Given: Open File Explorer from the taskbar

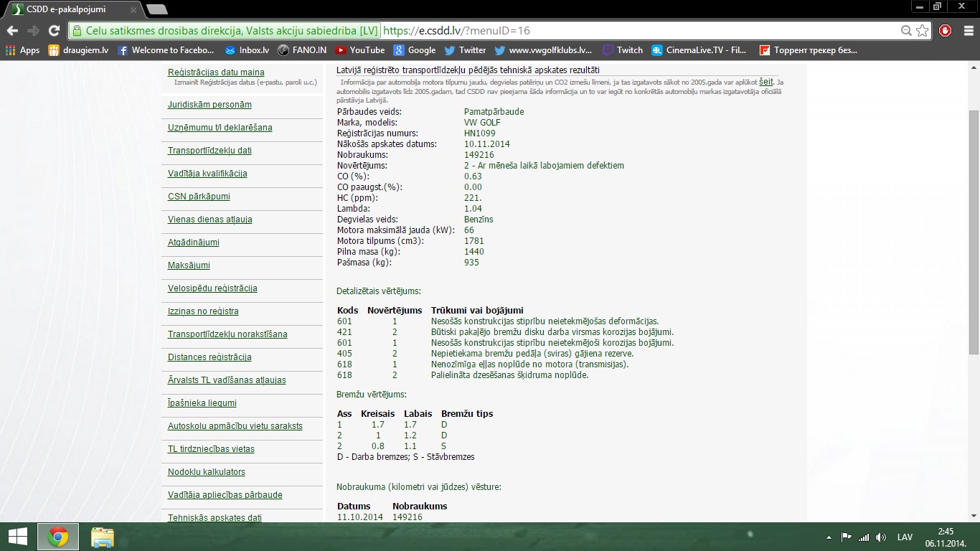Looking at the screenshot, I should point(102,537).
